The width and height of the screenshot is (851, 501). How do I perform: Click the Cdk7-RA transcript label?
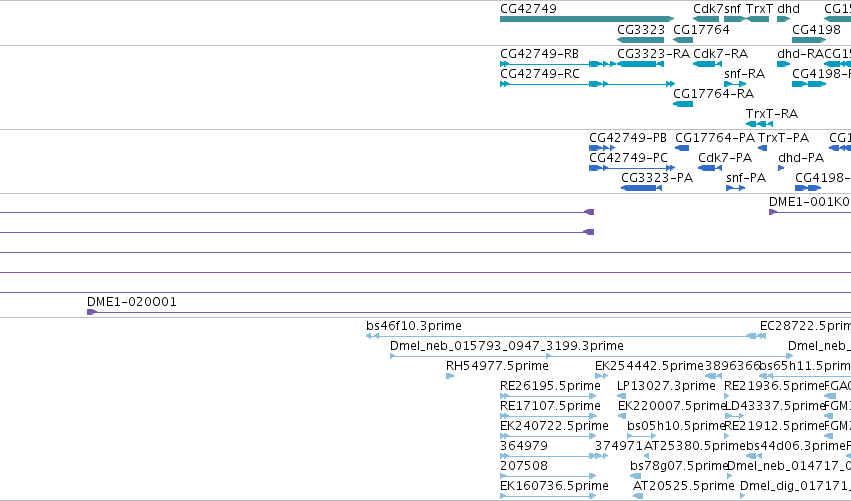(x=720, y=54)
